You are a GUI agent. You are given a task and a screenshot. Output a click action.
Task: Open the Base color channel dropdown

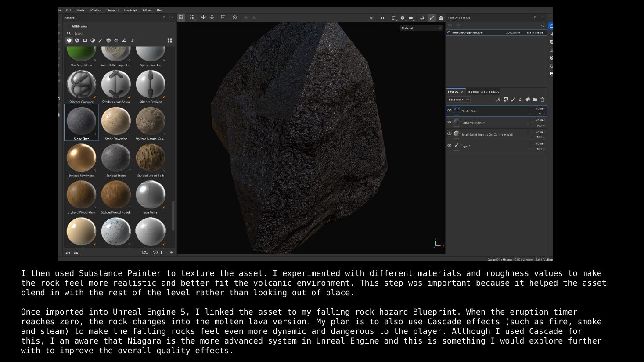point(458,100)
